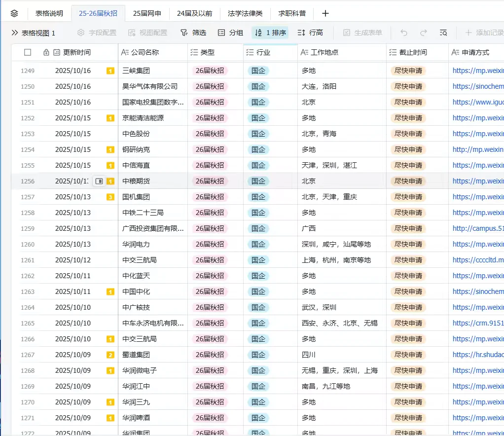Open the layers stack icon menu
504x436 pixels.
coord(14,13)
